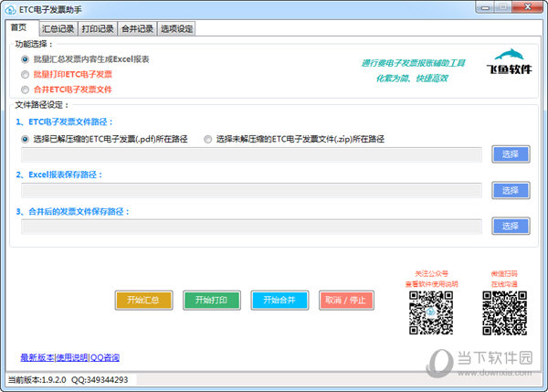Click the ETC发票助手 app icon in title bar
548x392 pixels.
[x=10, y=7]
